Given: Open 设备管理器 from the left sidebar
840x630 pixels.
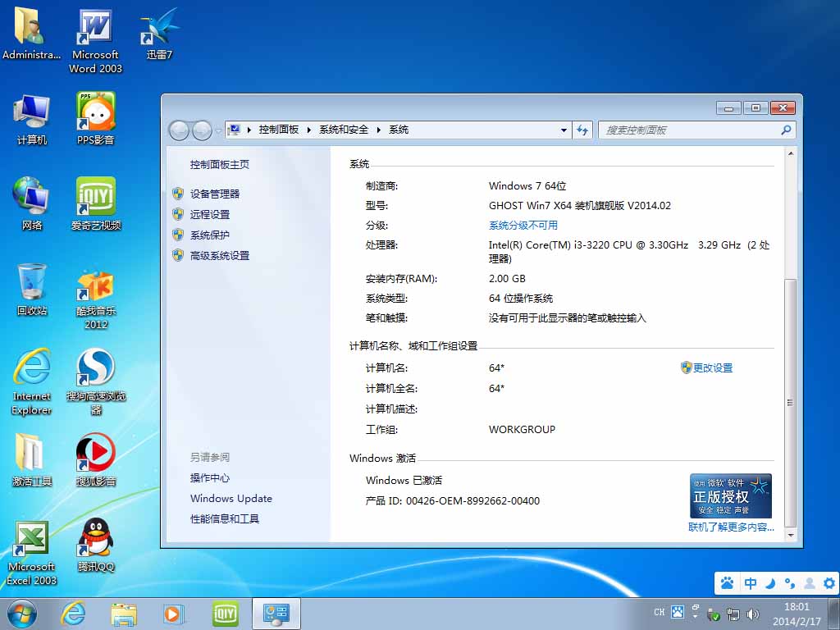Looking at the screenshot, I should point(215,194).
